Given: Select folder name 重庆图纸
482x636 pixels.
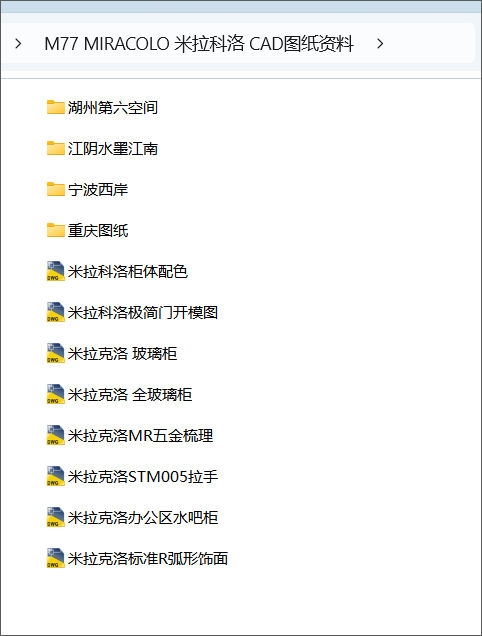Looking at the screenshot, I should pyautogui.click(x=98, y=230).
